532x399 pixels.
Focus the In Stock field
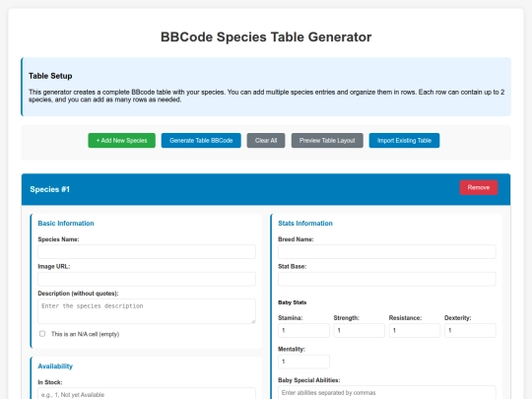(x=147, y=394)
